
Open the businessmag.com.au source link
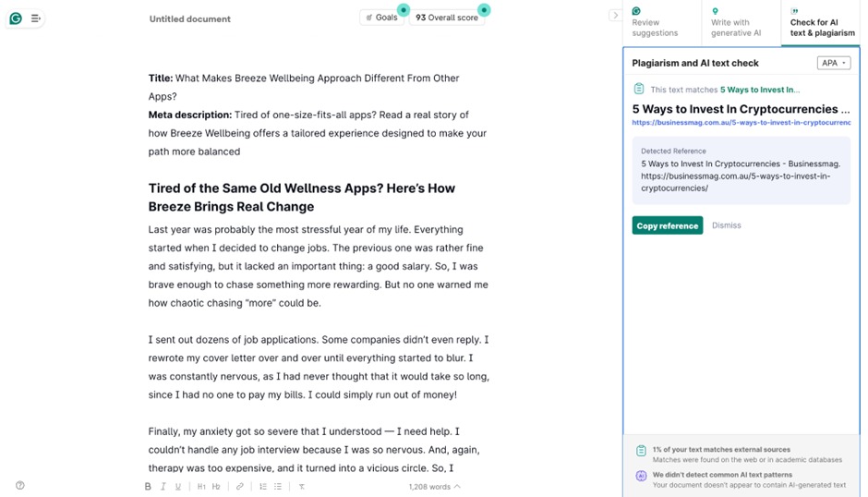point(741,122)
